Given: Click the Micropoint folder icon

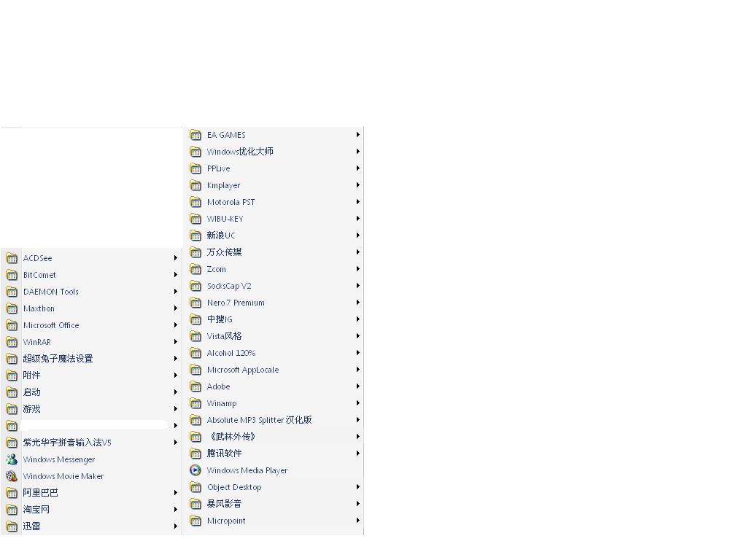Looking at the screenshot, I should pos(196,521).
